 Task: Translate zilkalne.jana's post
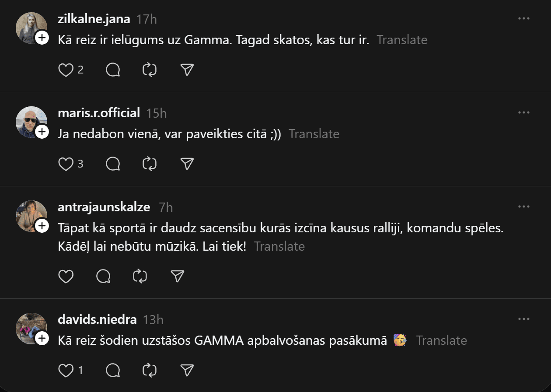pos(402,40)
